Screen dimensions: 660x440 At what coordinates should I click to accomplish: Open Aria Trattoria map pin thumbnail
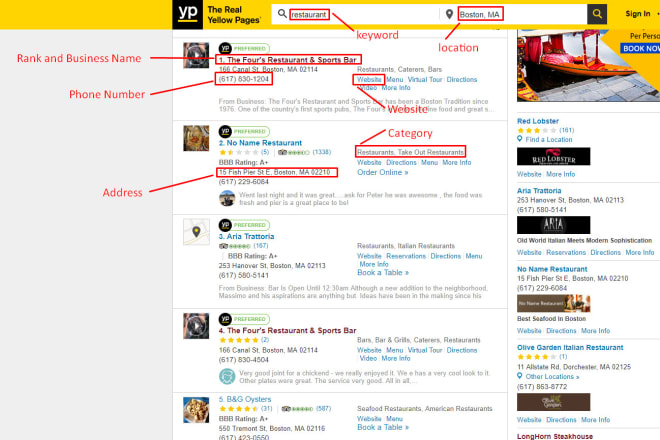tap(196, 232)
